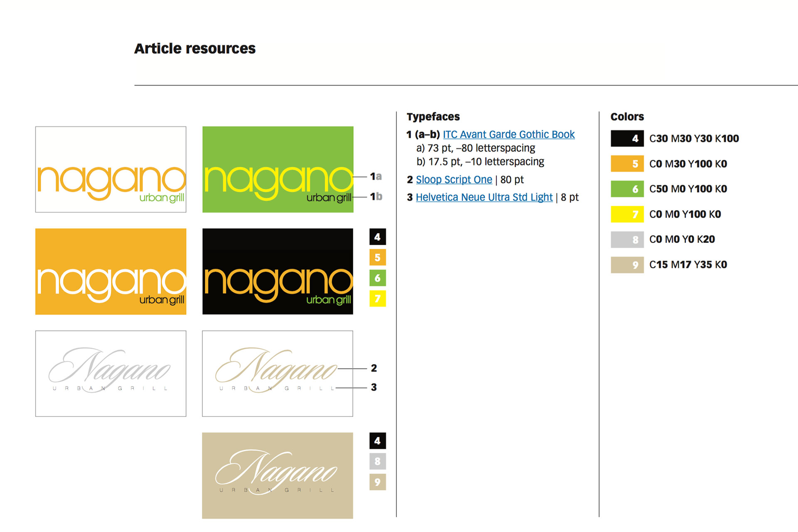
Task: Click the 1a callout label beside green logo
Action: pyautogui.click(x=376, y=177)
